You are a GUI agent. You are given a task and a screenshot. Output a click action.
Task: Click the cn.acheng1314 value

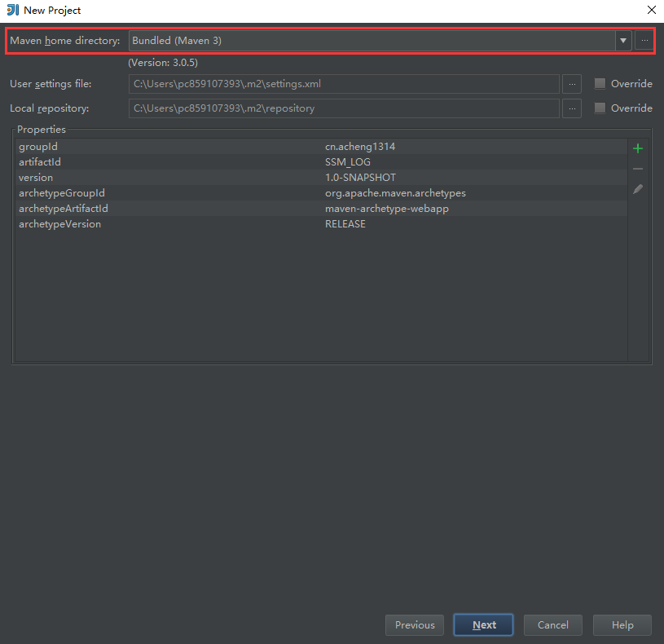point(360,147)
